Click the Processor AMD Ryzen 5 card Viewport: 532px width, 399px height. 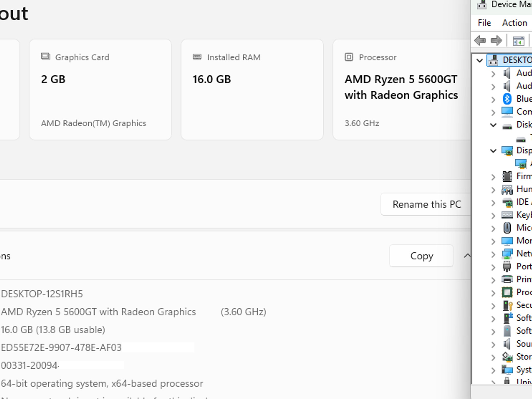click(x=402, y=89)
